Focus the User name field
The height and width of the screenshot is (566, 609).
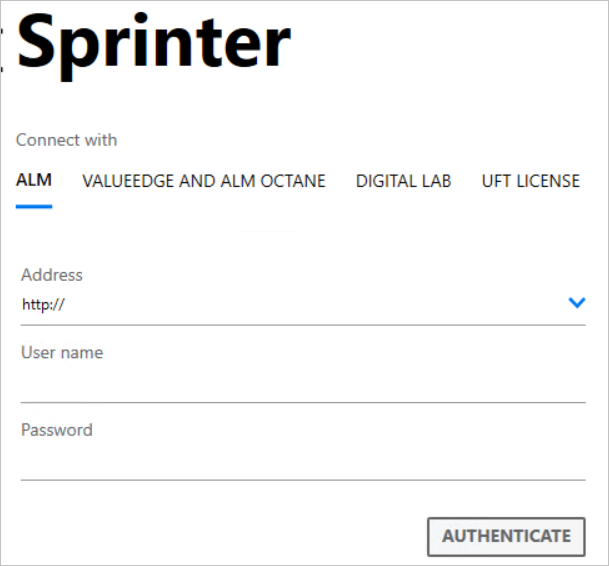302,384
